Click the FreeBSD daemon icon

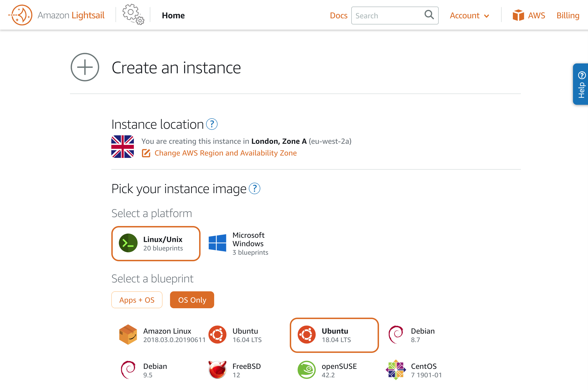coord(217,370)
